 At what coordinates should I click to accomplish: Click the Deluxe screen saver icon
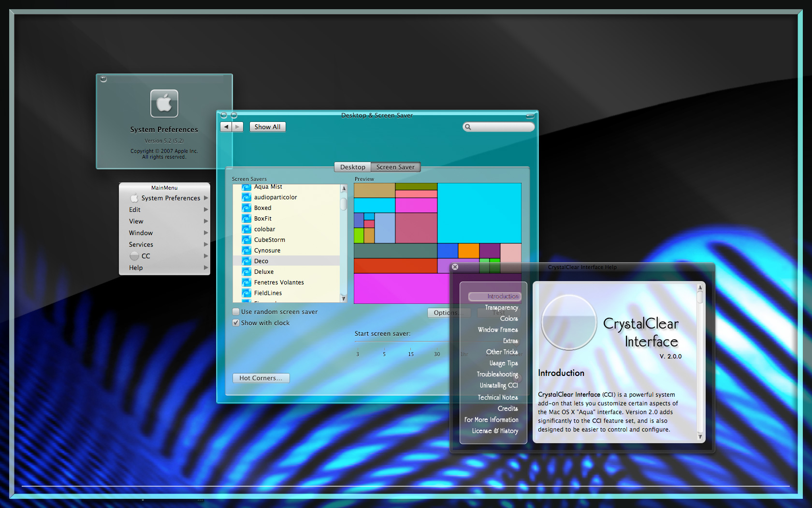(246, 272)
